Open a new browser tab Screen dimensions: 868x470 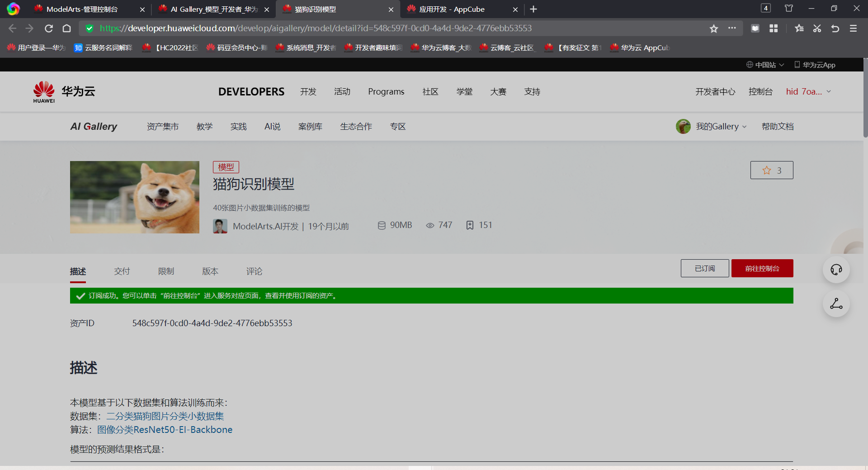[533, 9]
